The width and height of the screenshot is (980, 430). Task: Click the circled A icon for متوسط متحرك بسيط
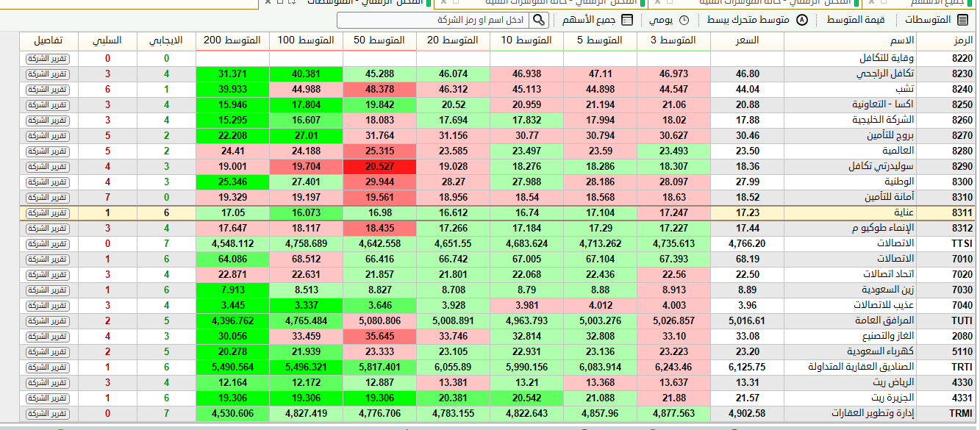[x=802, y=20]
